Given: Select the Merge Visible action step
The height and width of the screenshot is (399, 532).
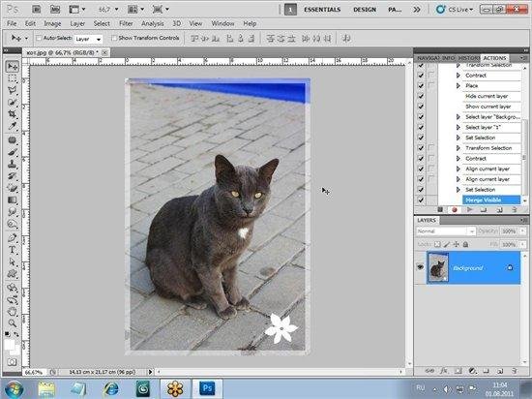Looking at the screenshot, I should pos(491,200).
